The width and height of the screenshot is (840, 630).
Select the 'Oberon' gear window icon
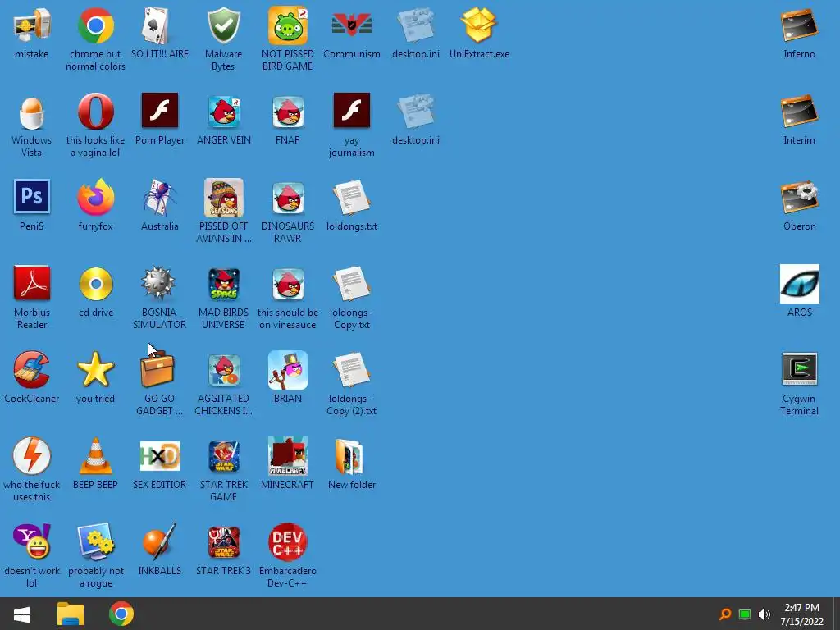tap(799, 197)
